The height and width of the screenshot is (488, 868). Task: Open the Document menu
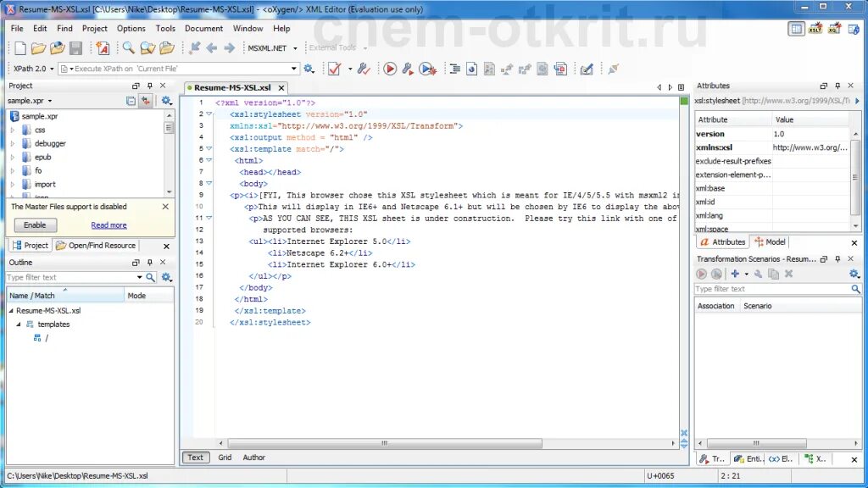203,28
